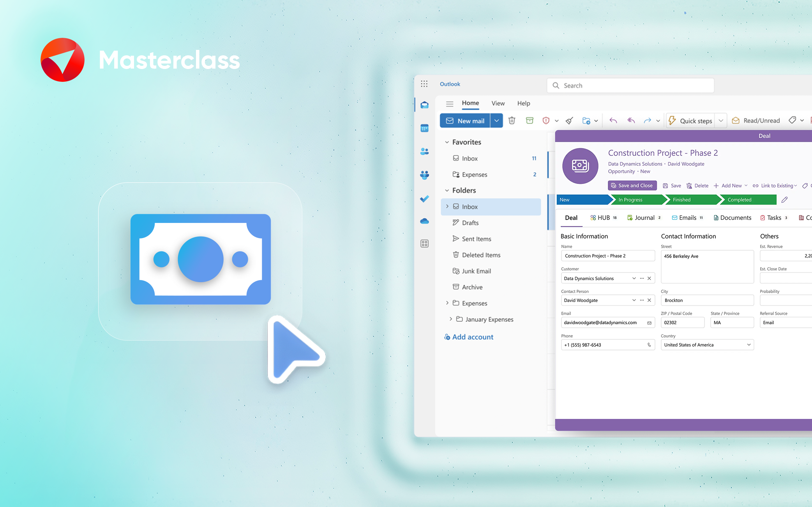Click the Quick steps lightning icon
Image resolution: width=812 pixels, height=507 pixels.
coord(672,120)
